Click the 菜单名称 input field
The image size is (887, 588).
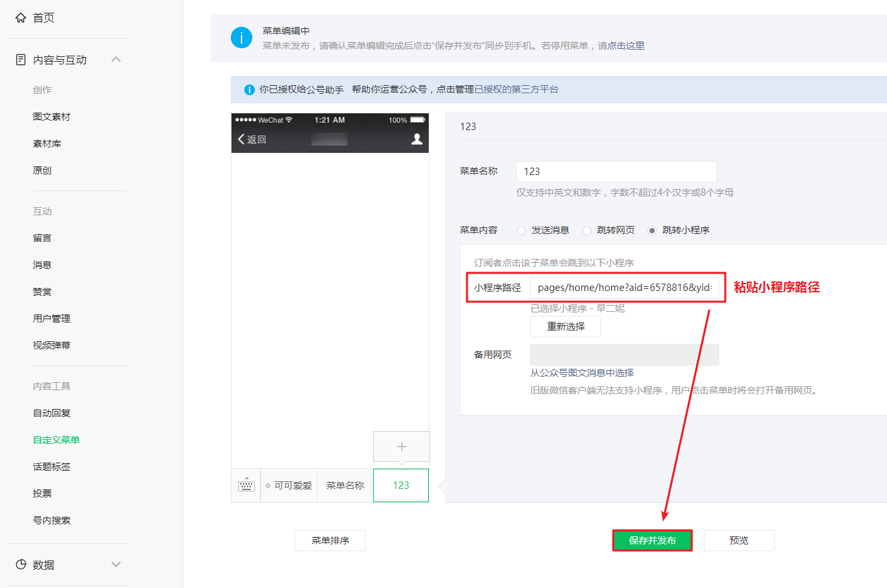(x=617, y=172)
